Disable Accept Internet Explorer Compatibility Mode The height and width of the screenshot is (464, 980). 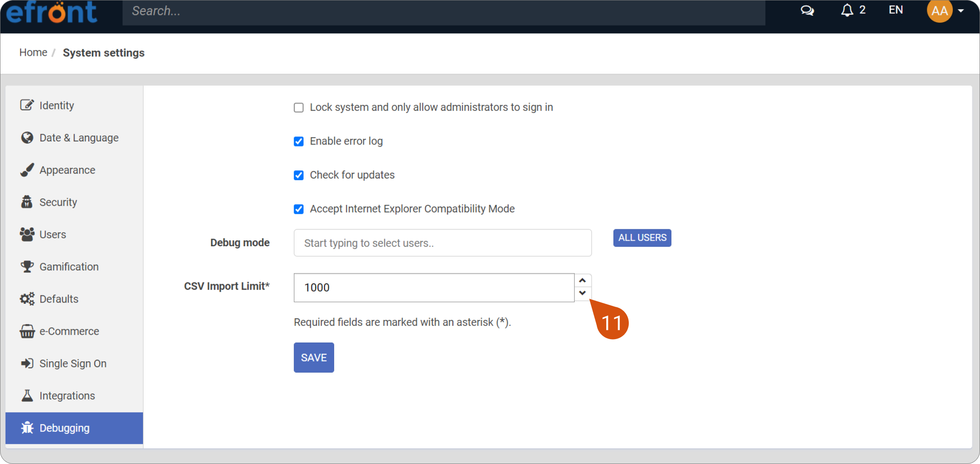click(x=299, y=209)
